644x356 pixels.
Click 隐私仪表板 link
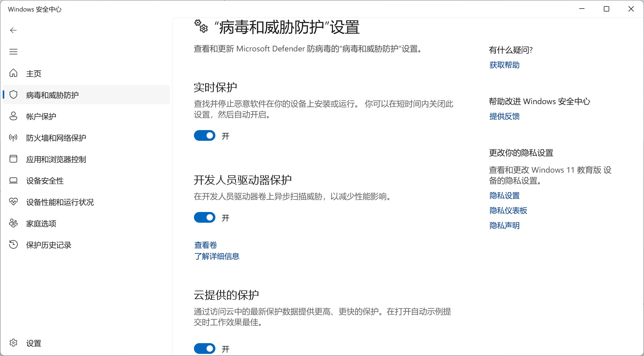(x=508, y=211)
